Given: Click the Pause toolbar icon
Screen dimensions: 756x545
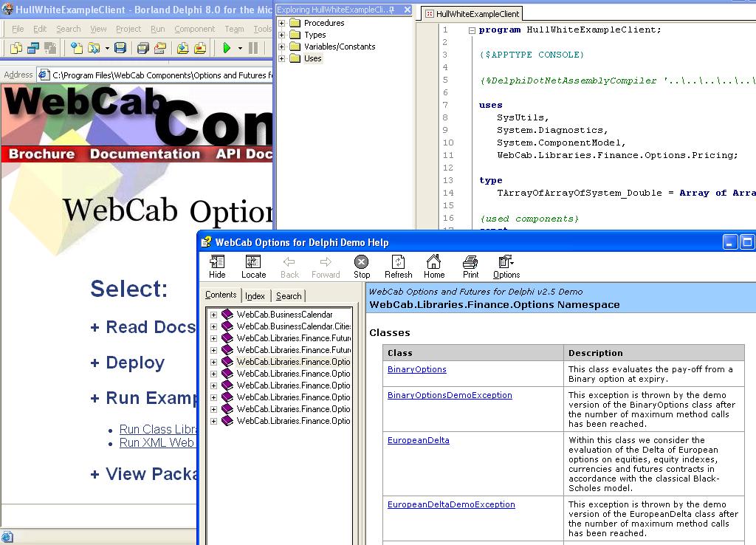Looking at the screenshot, I should (253, 48).
